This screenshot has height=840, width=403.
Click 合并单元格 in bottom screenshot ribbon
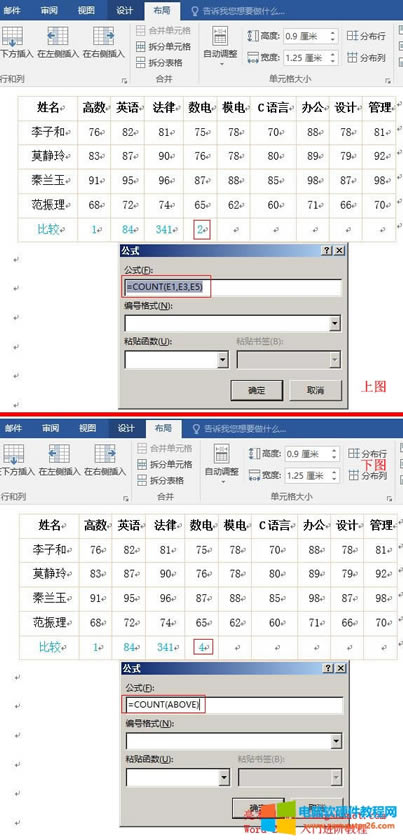pyautogui.click(x=165, y=448)
